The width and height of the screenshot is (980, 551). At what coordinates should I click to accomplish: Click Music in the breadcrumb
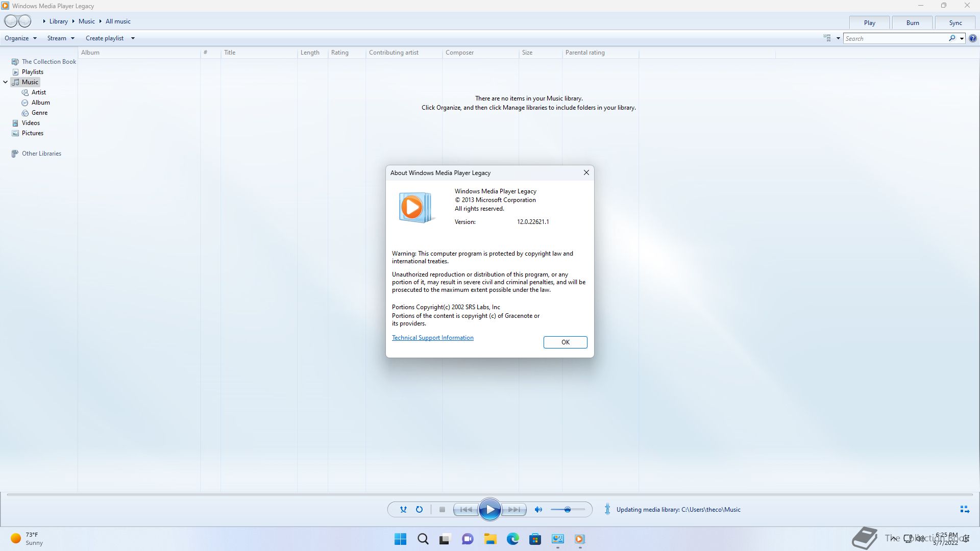(87, 21)
